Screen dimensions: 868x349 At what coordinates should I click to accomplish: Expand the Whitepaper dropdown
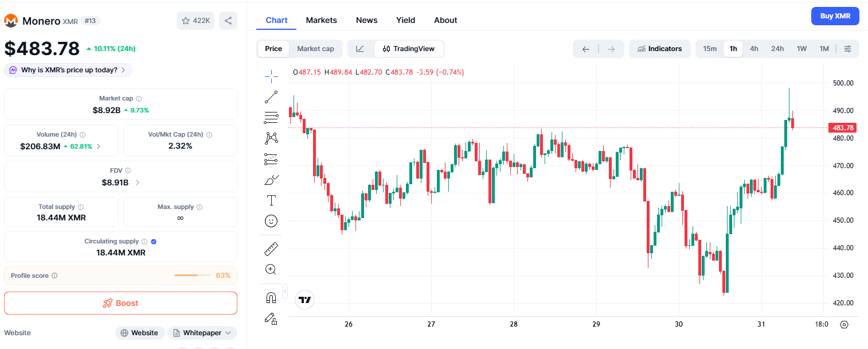click(202, 333)
